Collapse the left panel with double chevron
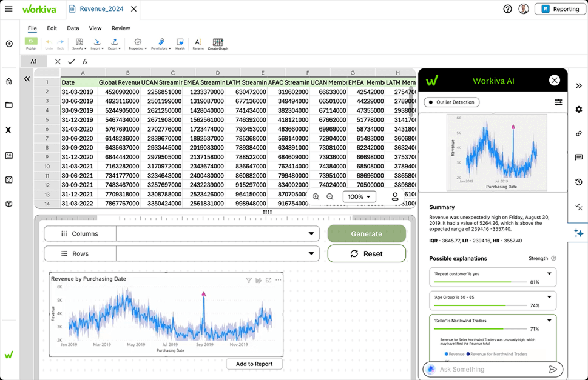The height and width of the screenshot is (380, 588). [x=27, y=79]
